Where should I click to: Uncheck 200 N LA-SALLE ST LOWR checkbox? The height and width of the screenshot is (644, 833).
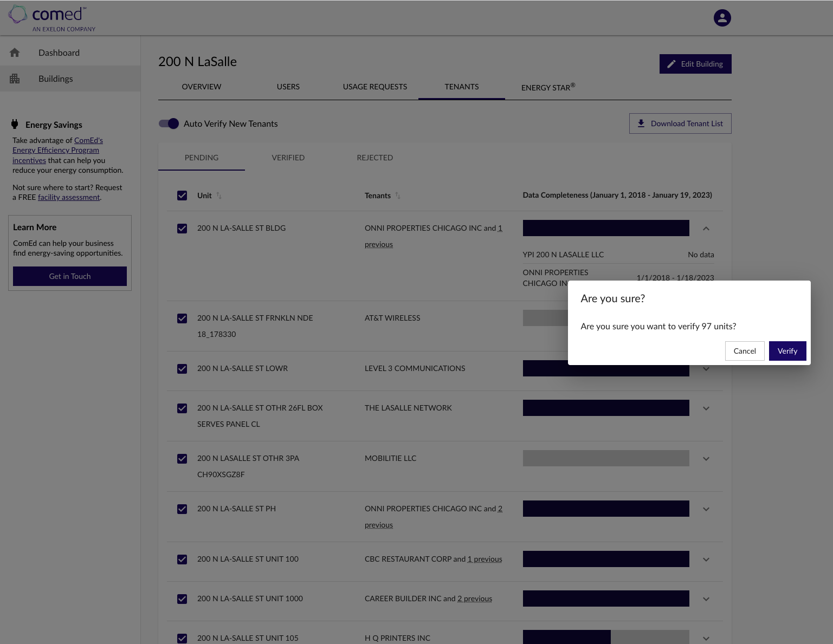point(182,369)
